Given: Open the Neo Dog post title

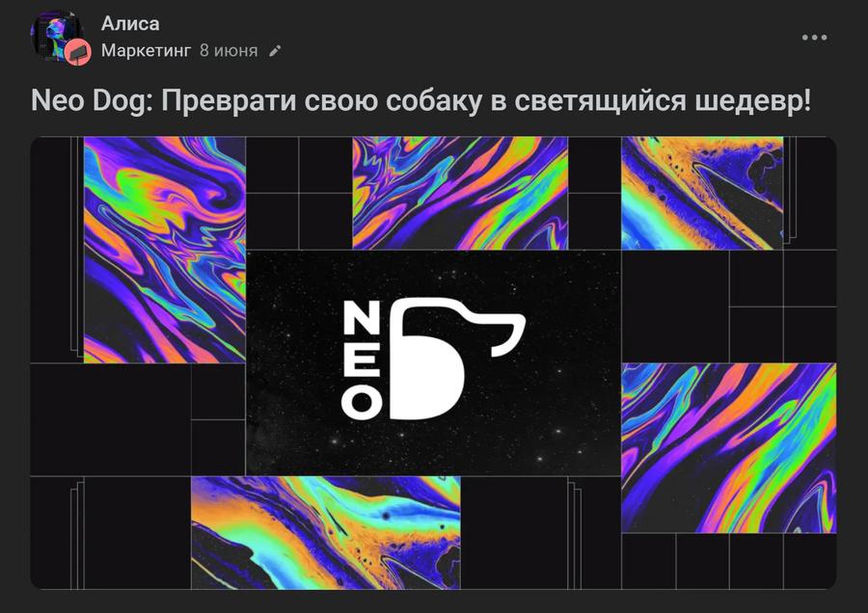Looking at the screenshot, I should tap(420, 100).
